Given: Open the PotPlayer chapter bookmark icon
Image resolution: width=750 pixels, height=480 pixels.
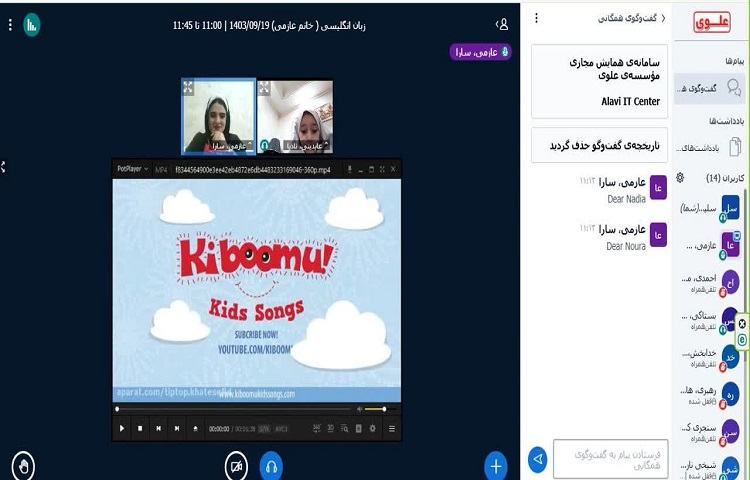Looking at the screenshot, I should click(x=359, y=428).
